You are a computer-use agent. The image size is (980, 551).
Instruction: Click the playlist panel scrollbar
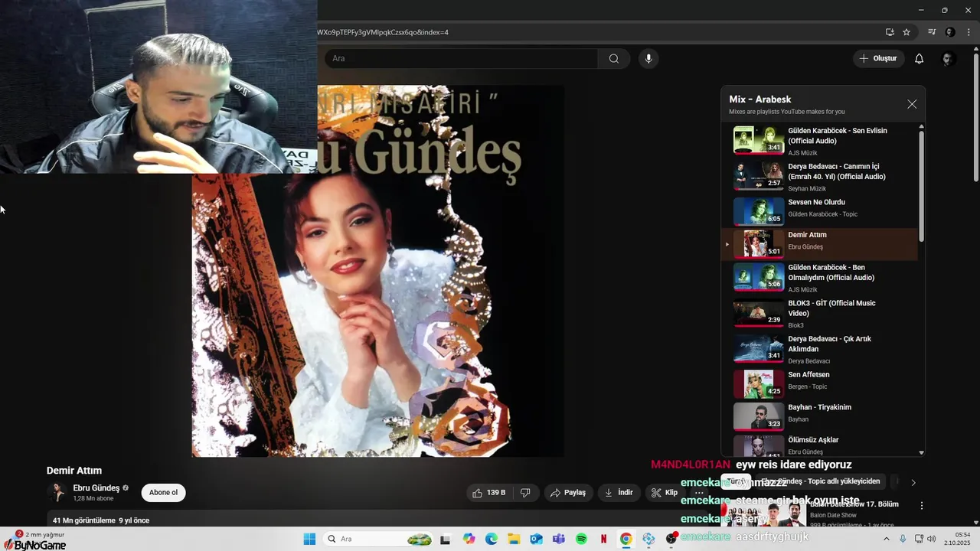click(921, 187)
